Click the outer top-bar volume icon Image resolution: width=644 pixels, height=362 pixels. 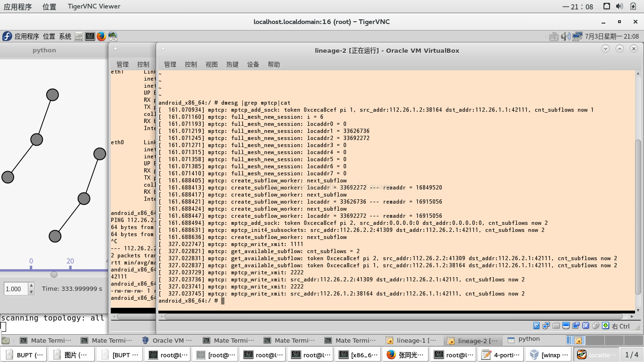coord(619,6)
